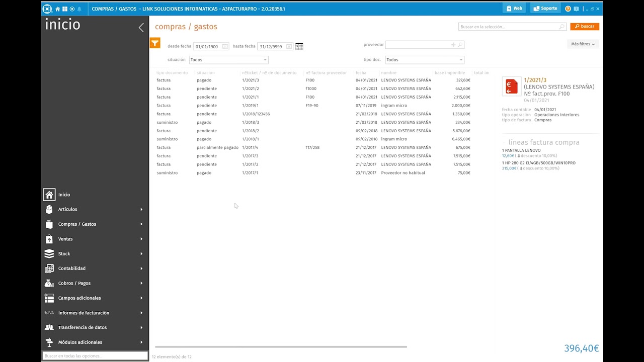Collapse the inicio sidebar with the chevron

click(x=141, y=28)
